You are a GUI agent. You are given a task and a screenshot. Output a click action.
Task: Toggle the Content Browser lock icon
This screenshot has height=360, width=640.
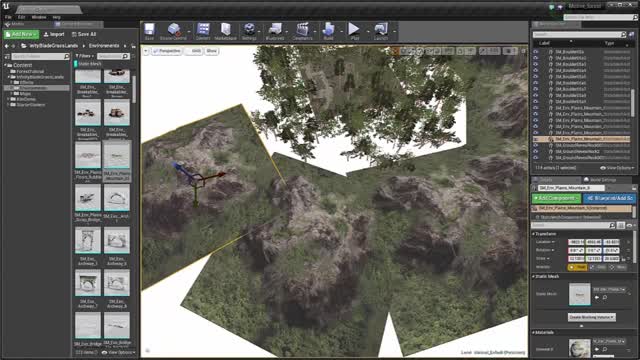[133, 46]
